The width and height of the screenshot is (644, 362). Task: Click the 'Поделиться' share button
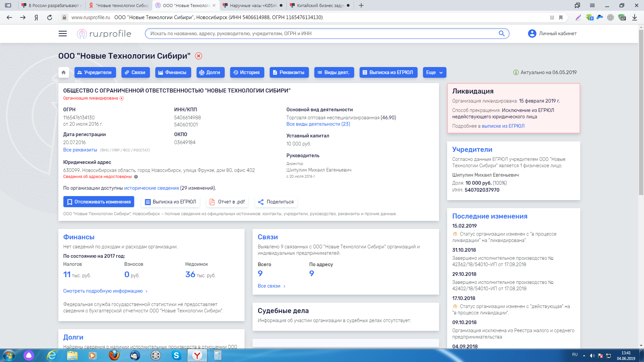pos(276,202)
